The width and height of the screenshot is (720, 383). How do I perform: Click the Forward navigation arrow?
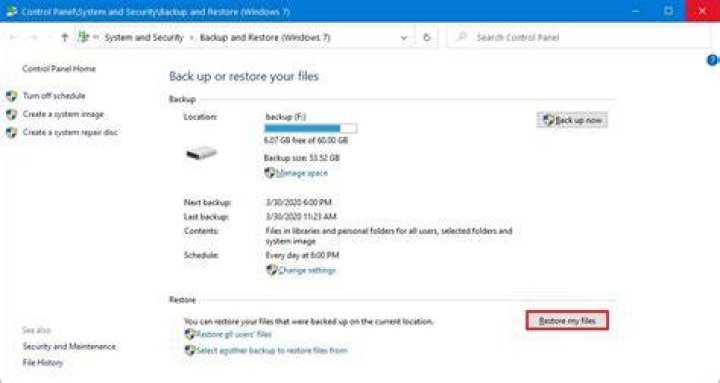[x=34, y=38]
